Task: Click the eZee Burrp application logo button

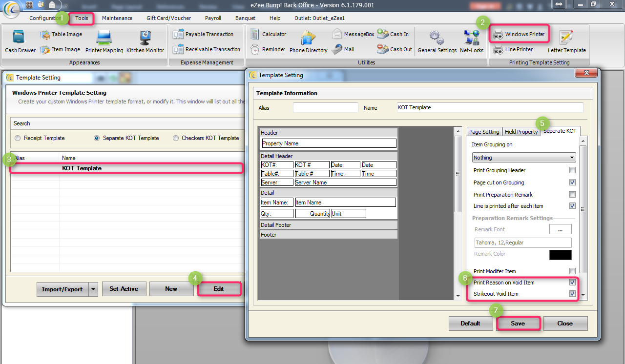Action: (x=11, y=10)
